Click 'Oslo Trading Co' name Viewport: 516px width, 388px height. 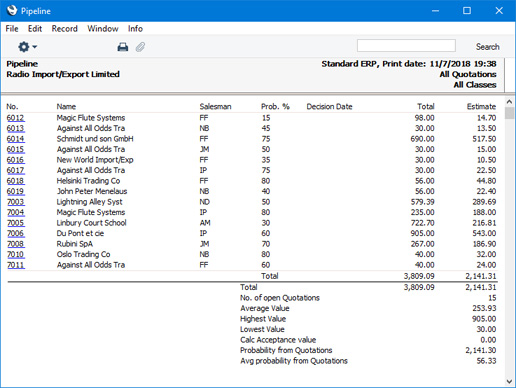[83, 254]
